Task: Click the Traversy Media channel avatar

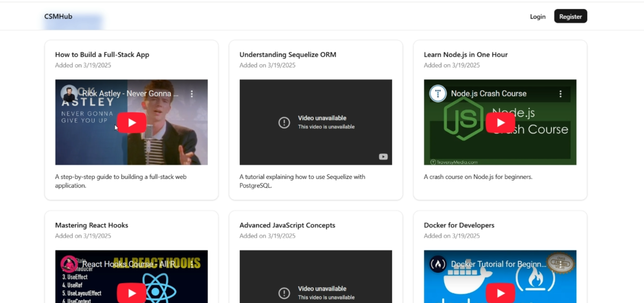Action: click(438, 93)
